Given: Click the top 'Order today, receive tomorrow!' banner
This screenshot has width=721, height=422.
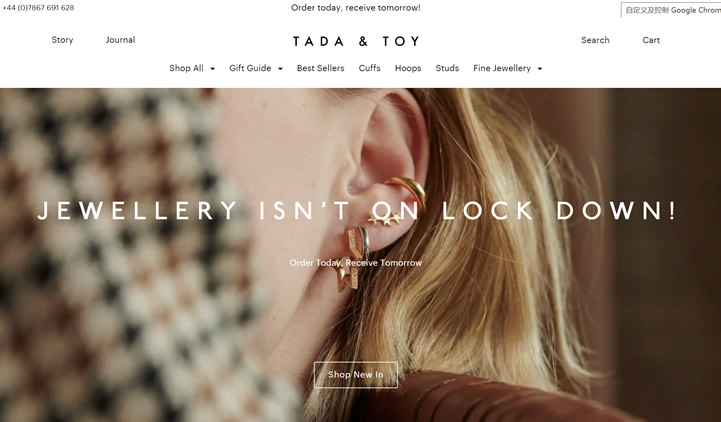Looking at the screenshot, I should (x=356, y=8).
